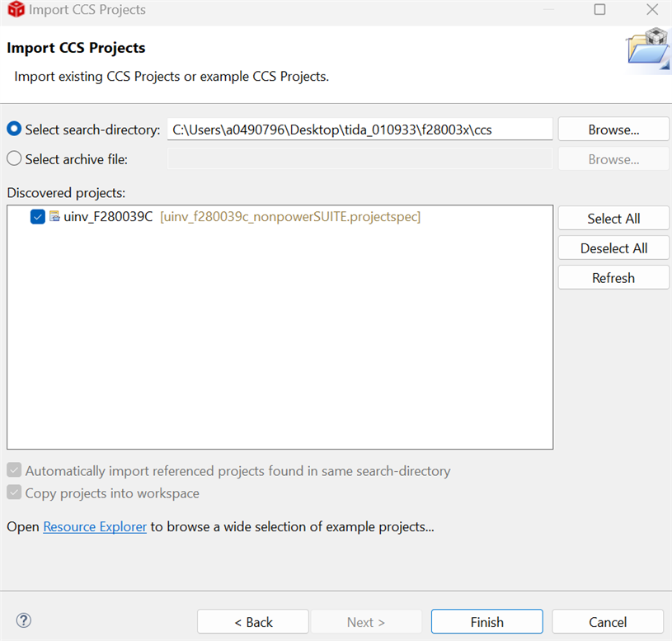
Task: Refresh the discovered projects list
Action: pos(613,277)
